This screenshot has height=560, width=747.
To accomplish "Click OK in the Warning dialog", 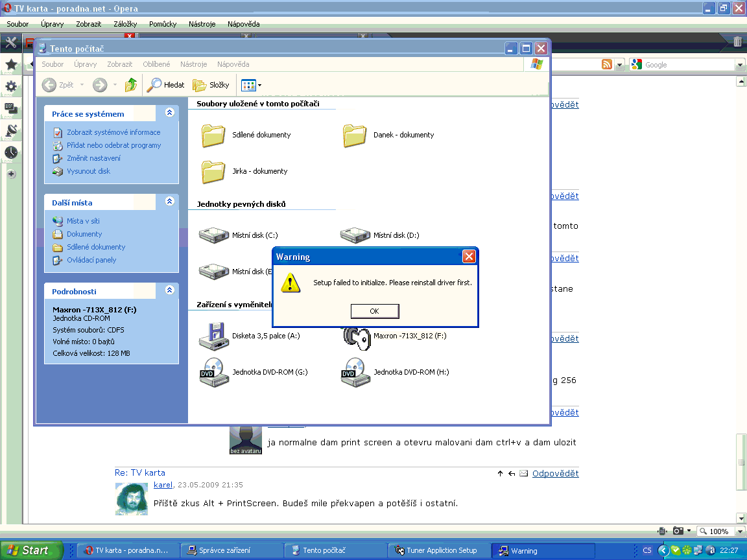I will click(374, 311).
